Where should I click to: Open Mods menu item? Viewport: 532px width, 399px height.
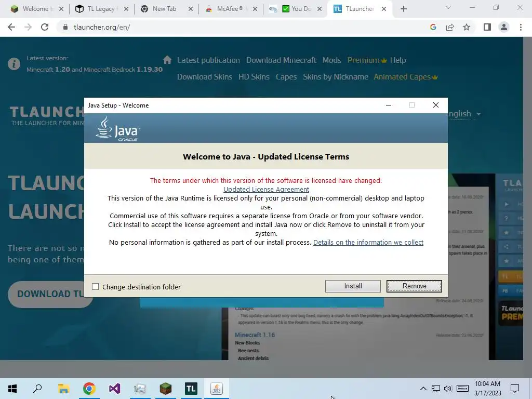[332, 60]
